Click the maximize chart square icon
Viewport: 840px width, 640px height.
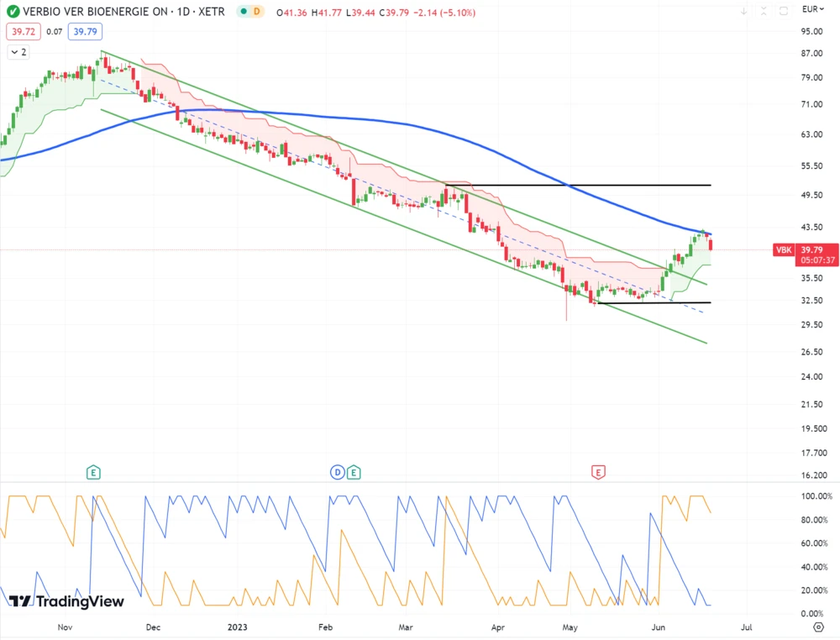point(783,11)
